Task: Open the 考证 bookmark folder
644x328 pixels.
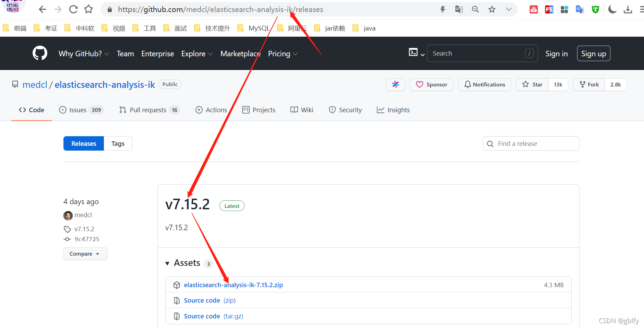Action: 46,28
